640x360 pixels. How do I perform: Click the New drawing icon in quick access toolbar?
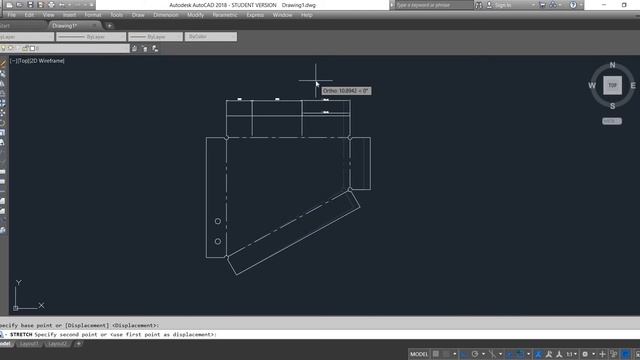(x=9, y=5)
